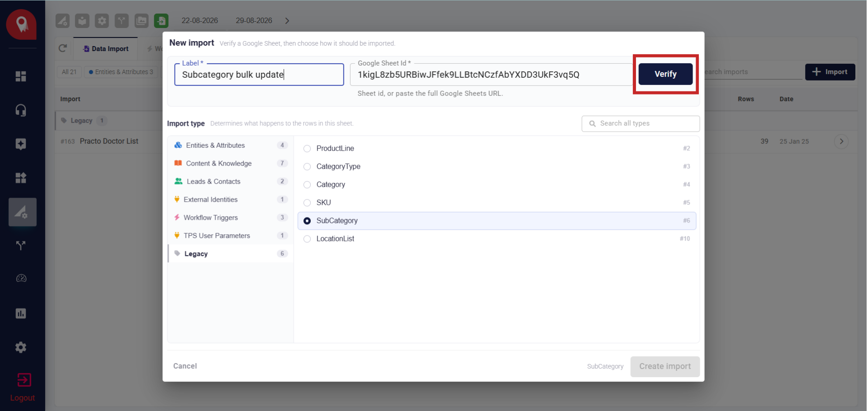
Task: Select the CategoryType radio button
Action: (x=307, y=167)
